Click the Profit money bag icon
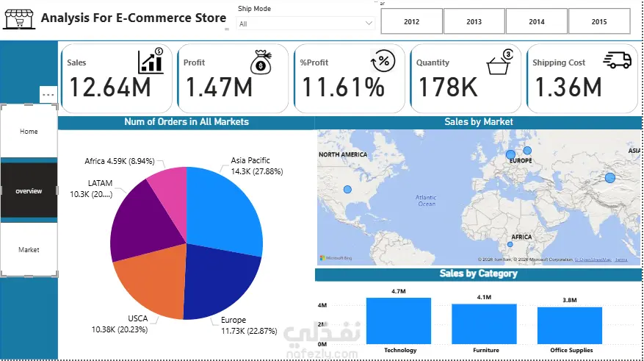The image size is (644, 361). [261, 62]
